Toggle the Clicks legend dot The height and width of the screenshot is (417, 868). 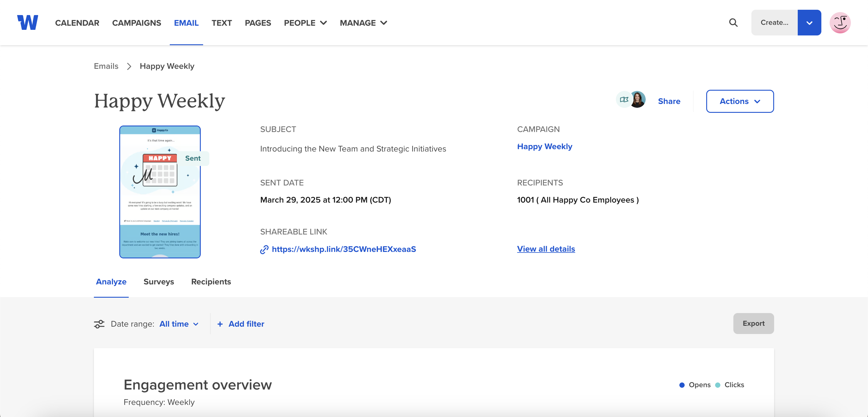point(718,385)
